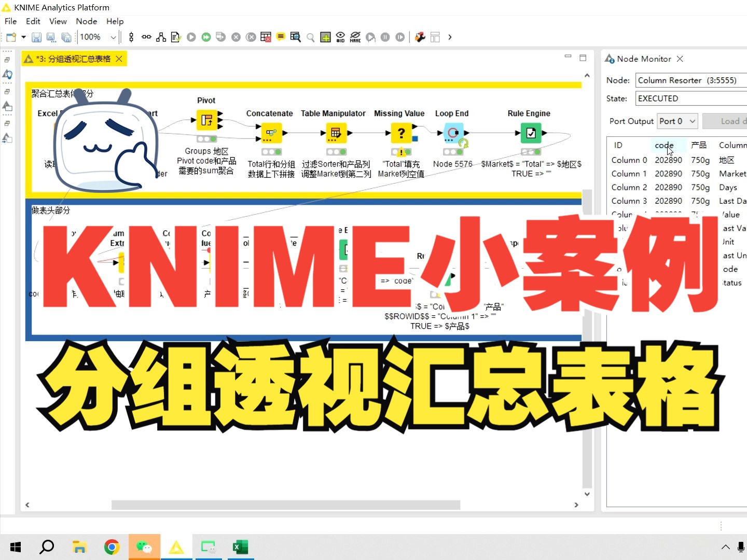
Task: Click the yellow node comment icon
Action: [x=281, y=37]
